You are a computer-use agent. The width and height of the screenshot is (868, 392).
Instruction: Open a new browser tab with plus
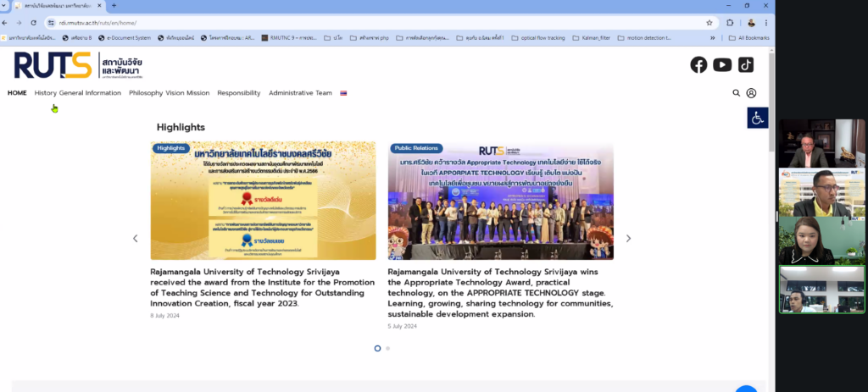114,6
